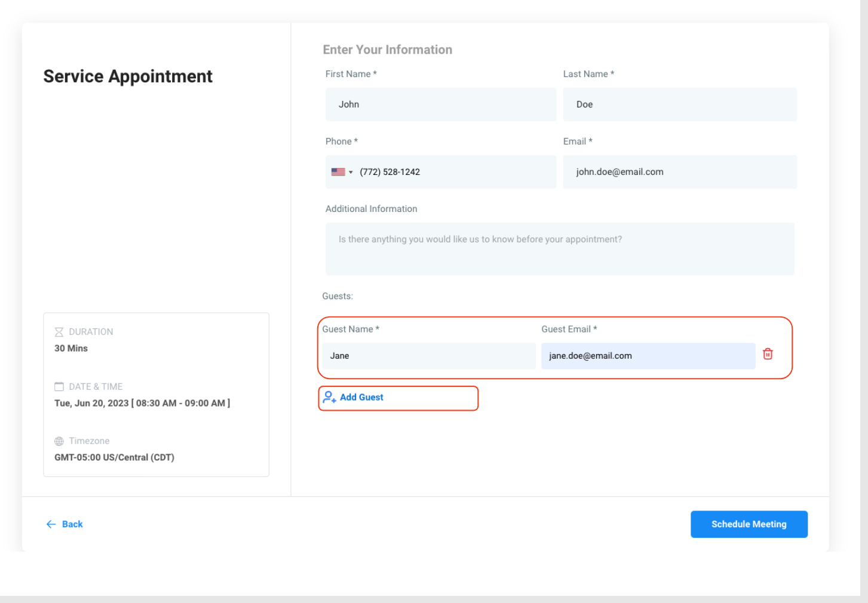
Task: Click the phone number (772) 528-1242 field
Action: [441, 172]
